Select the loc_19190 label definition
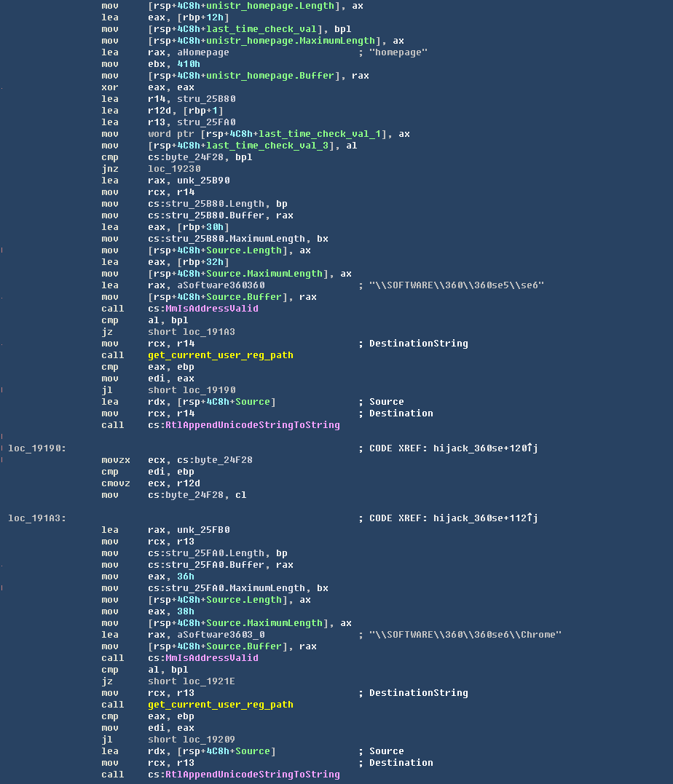Viewport: 673px width, 784px height. pos(36,448)
